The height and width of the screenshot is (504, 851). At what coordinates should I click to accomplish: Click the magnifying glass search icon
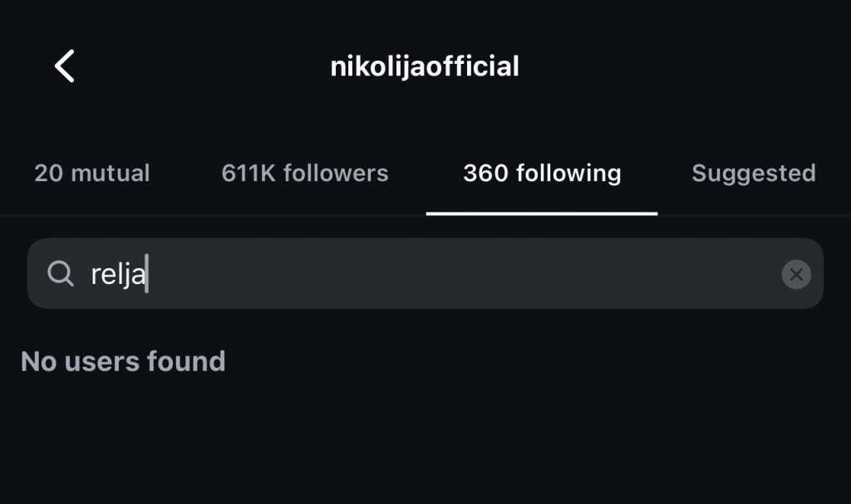pos(61,273)
